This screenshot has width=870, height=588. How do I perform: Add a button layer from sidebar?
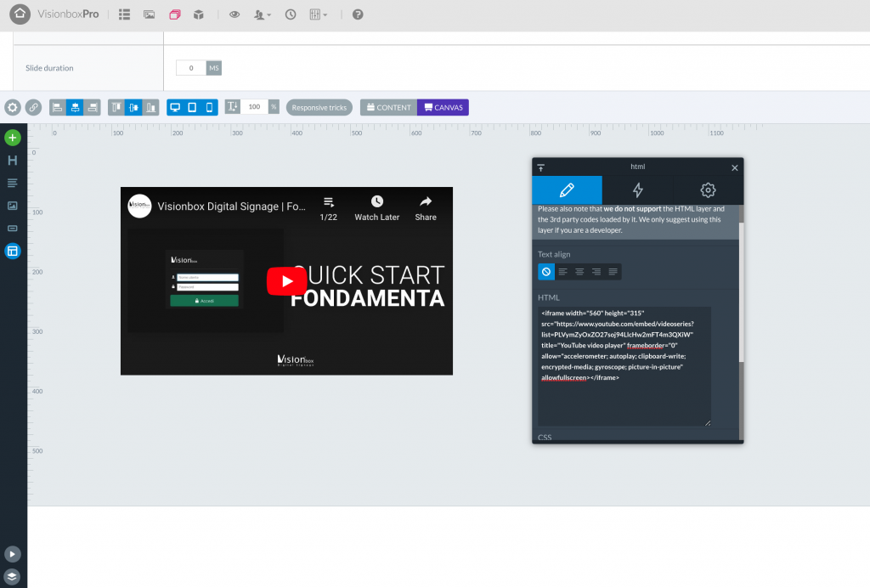pos(13,229)
